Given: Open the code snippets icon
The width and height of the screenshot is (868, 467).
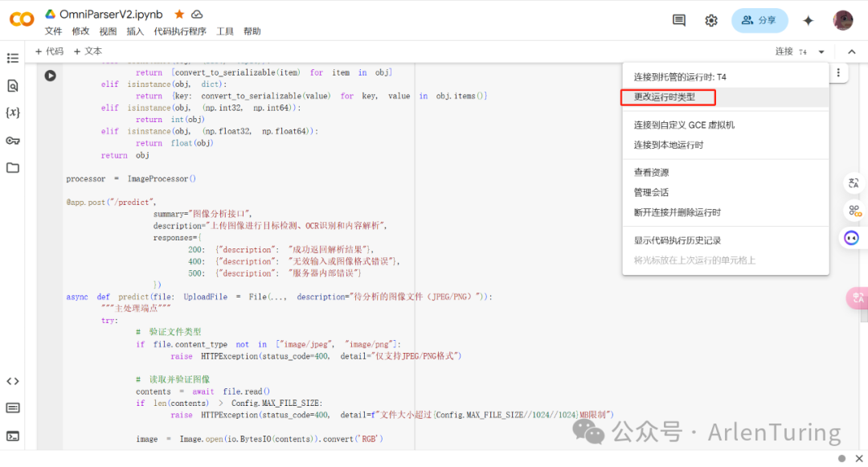Looking at the screenshot, I should pyautogui.click(x=13, y=381).
